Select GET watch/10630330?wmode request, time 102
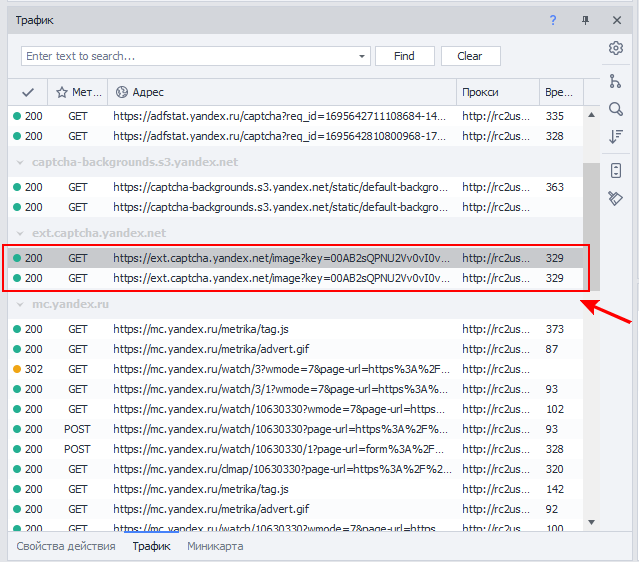 point(295,409)
